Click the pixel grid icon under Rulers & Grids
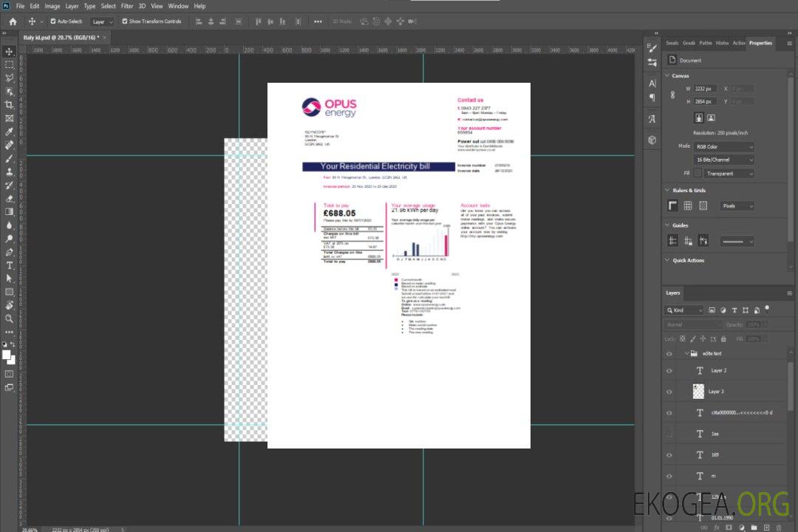The width and height of the screenshot is (798, 532). (x=703, y=206)
